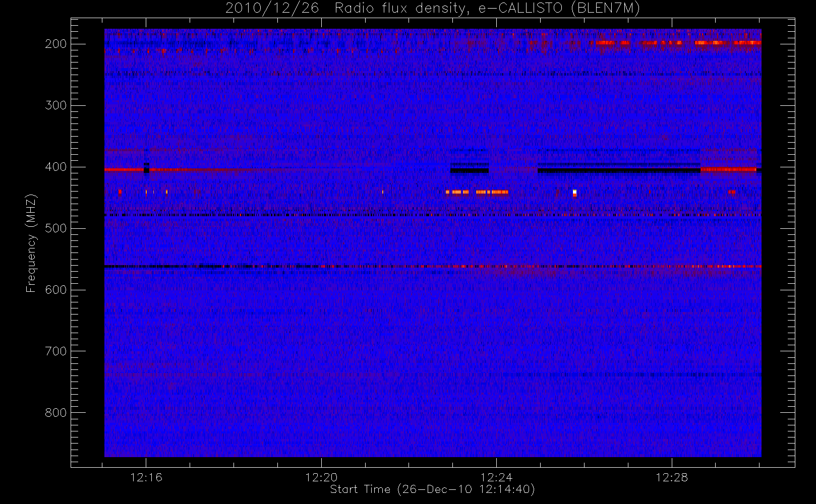Click the 'Start Time (26-Dec-10 12:14:40)' axis label
816x504 pixels.
click(432, 489)
